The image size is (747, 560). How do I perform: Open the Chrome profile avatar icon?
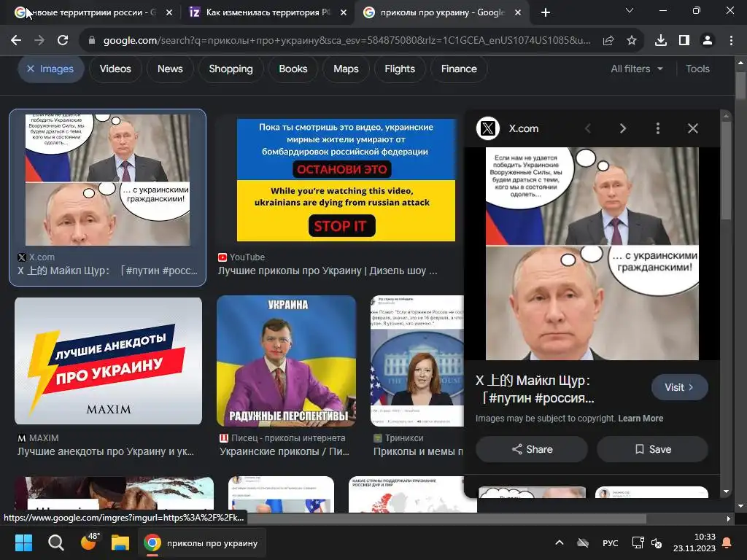tap(708, 41)
